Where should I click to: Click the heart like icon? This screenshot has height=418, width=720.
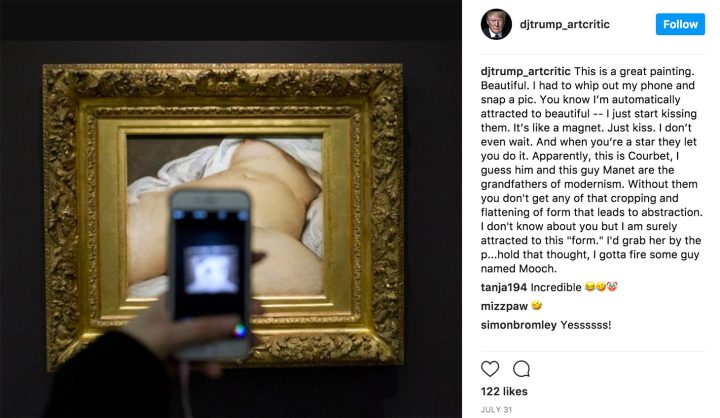point(490,369)
